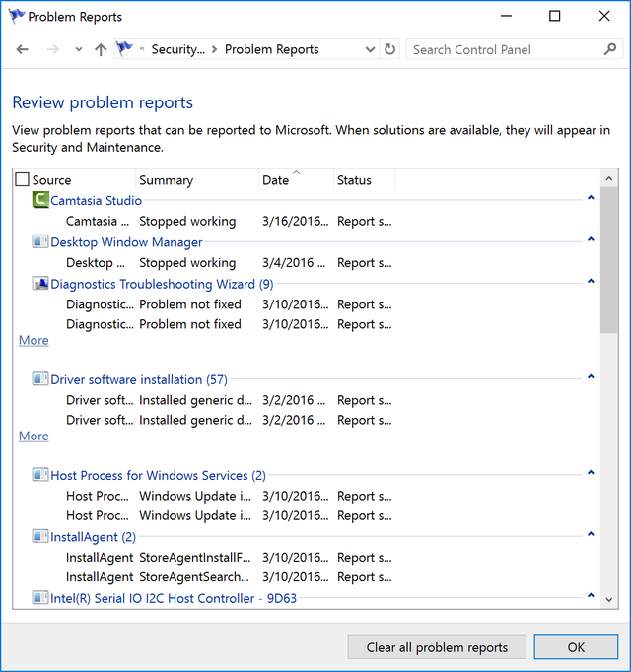This screenshot has width=631, height=672.
Task: Select the first Windows Update Host Process report
Action: (229, 496)
